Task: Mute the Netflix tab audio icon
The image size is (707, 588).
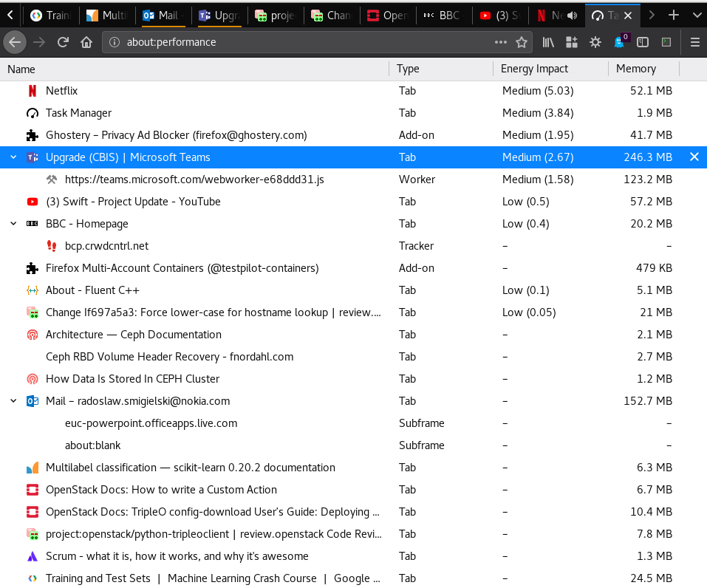Action: [x=573, y=16]
